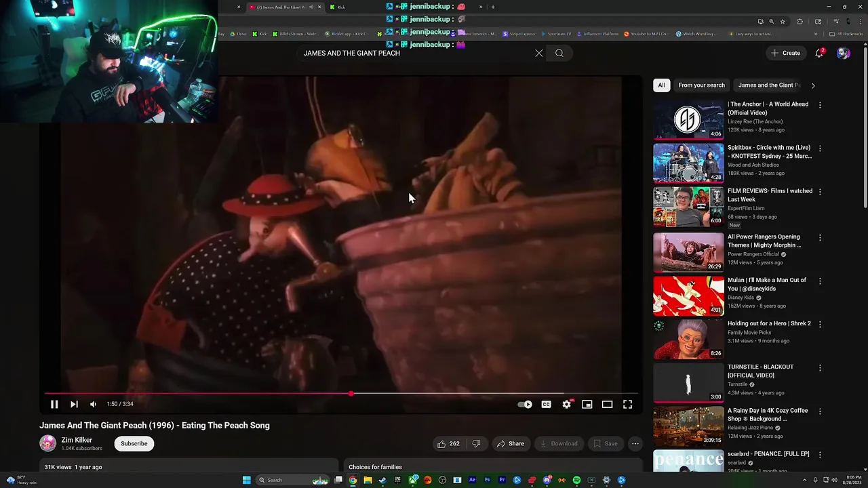Enter fullscreen video mode
Screen dimensions: 868x488
coord(628,405)
